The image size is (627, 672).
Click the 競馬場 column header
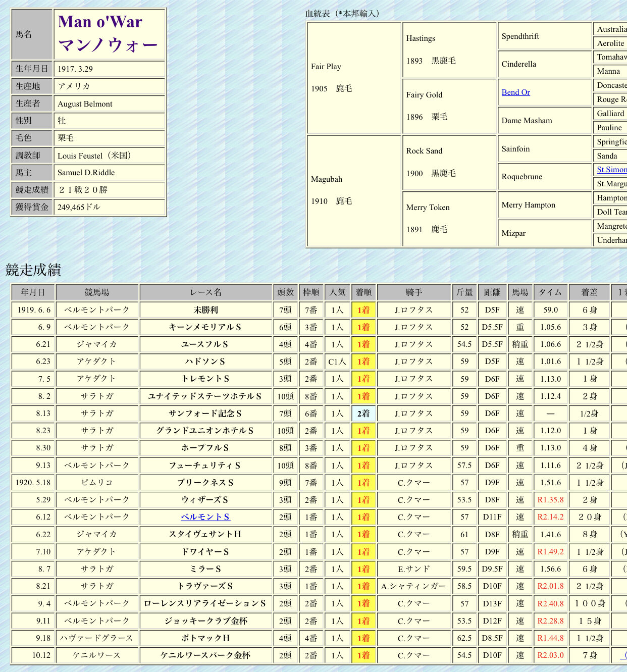click(x=97, y=292)
